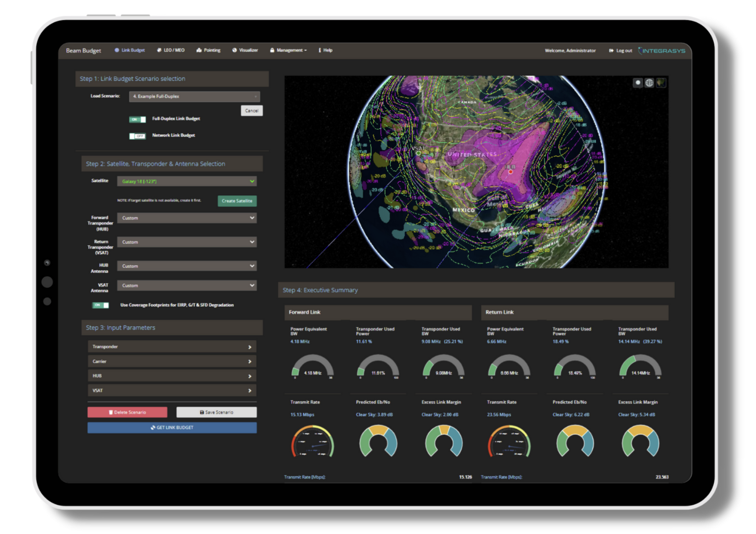Open the Visualizer globe icon

(x=245, y=50)
